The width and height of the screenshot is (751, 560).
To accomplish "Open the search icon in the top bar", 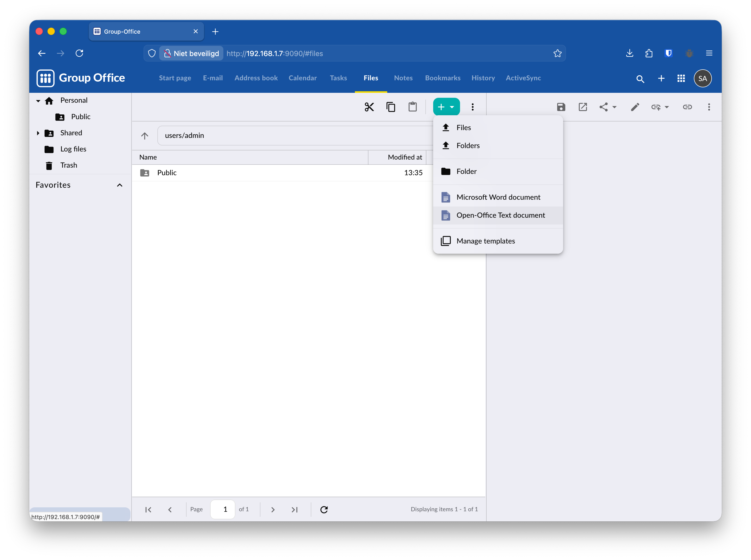I will click(640, 78).
